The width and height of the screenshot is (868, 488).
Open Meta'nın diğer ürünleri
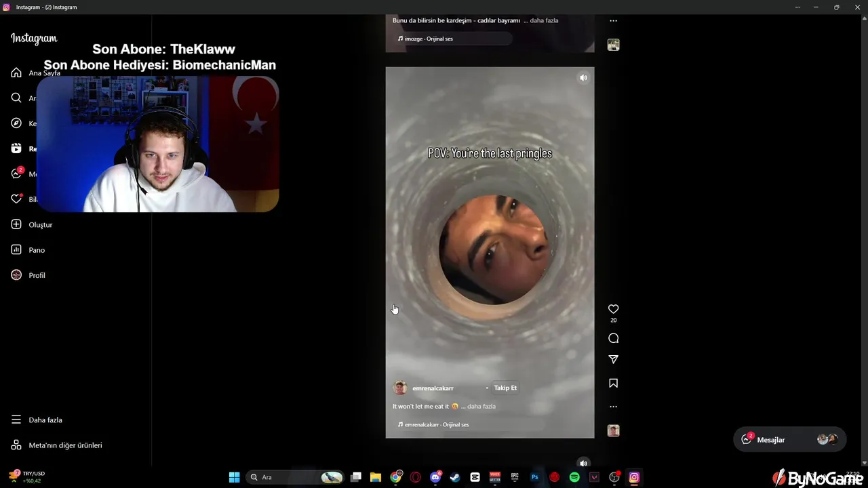pos(56,445)
